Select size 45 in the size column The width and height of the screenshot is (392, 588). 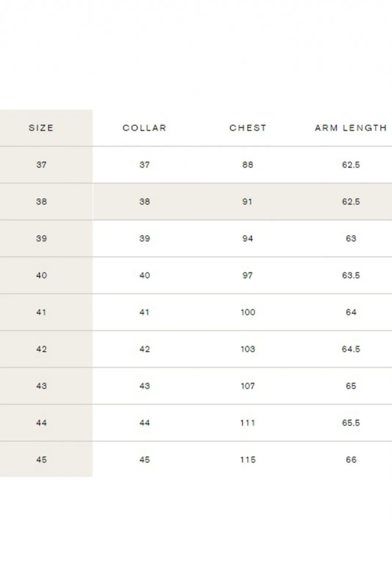coord(41,459)
